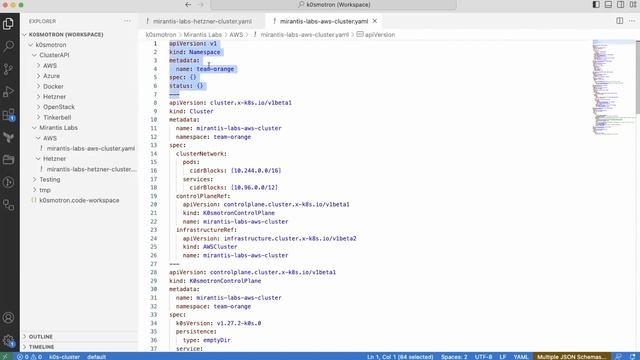The height and width of the screenshot is (360, 640).
Task: Expand the Testing folder
Action: pos(50,180)
